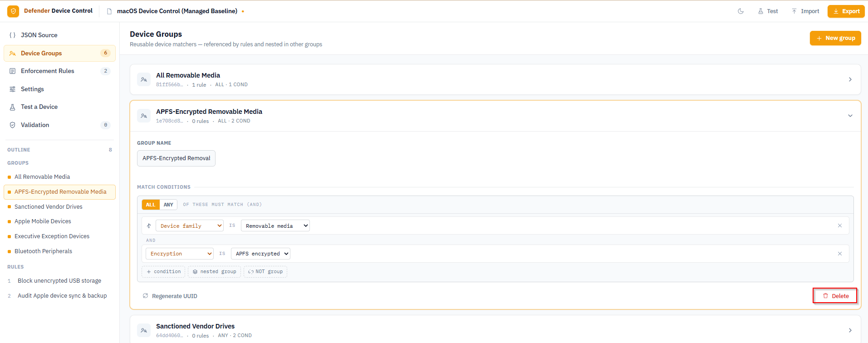Viewport: 868px width, 343px height.
Task: Open the Removable media value dropdown
Action: pyautogui.click(x=275, y=225)
